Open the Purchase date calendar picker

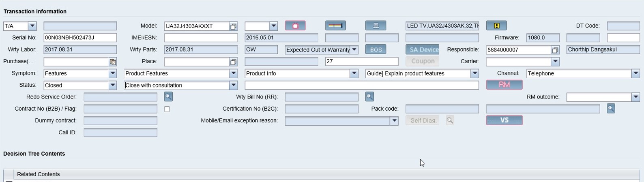coord(113,62)
